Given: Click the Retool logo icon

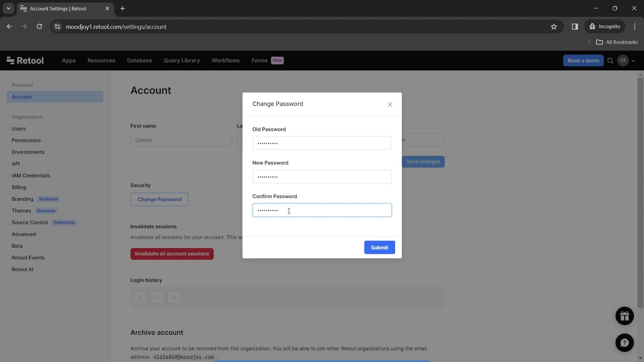Looking at the screenshot, I should point(10,61).
